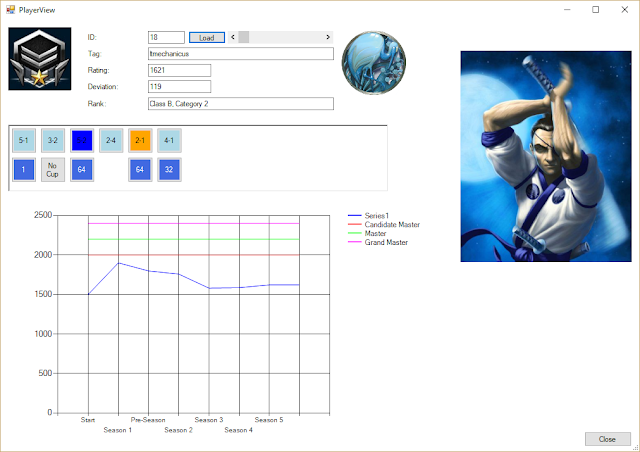This screenshot has height=452, width=640.
Task: Click the scrollbar left arrow
Action: coord(233,37)
